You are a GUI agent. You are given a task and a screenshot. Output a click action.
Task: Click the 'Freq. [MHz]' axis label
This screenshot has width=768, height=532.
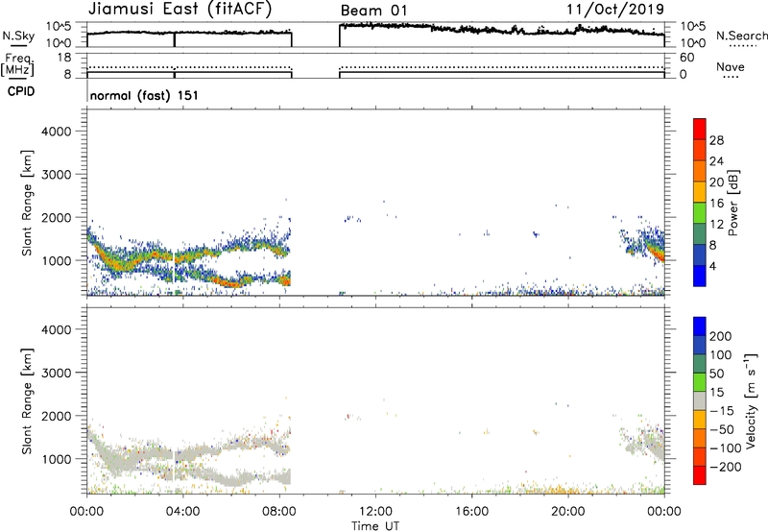pos(17,65)
